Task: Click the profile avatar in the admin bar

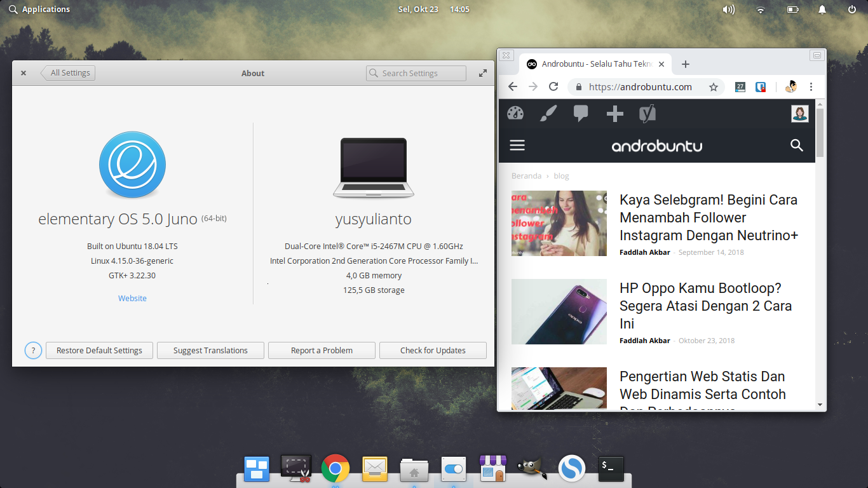Action: (x=799, y=114)
